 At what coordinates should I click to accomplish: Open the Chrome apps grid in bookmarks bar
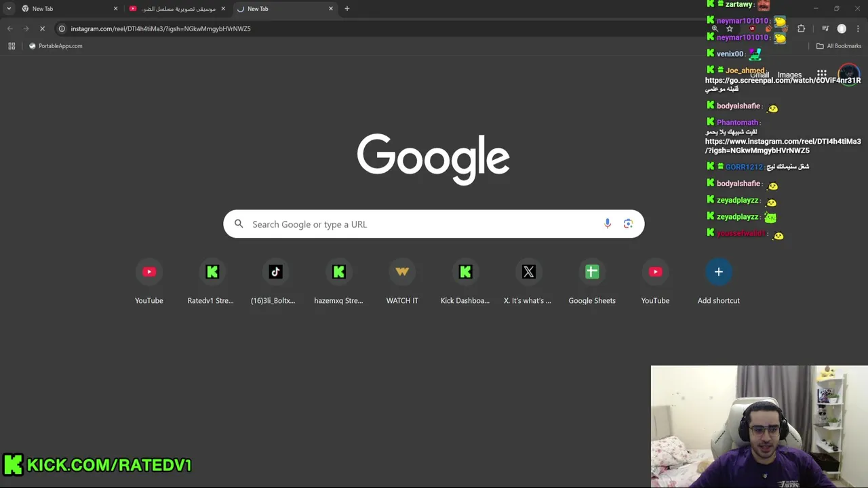[12, 46]
